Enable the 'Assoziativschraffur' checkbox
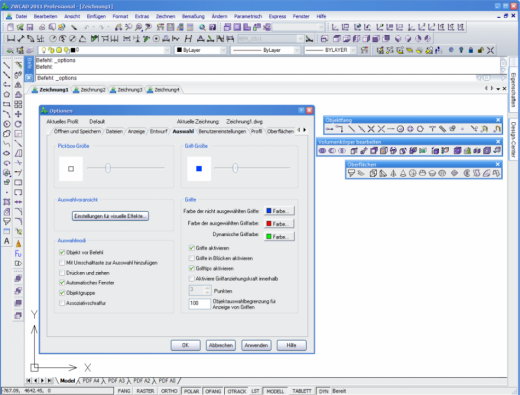The image size is (520, 395). click(x=62, y=303)
